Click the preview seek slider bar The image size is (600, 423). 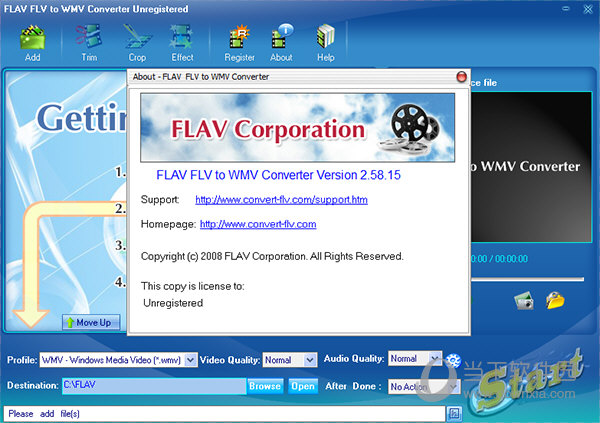pyautogui.click(x=527, y=279)
